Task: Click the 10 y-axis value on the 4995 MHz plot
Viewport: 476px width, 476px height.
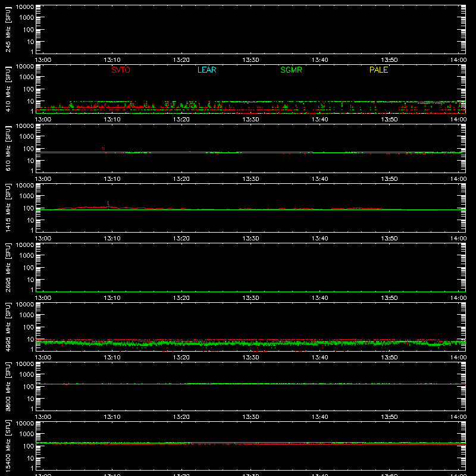Action: click(x=30, y=339)
